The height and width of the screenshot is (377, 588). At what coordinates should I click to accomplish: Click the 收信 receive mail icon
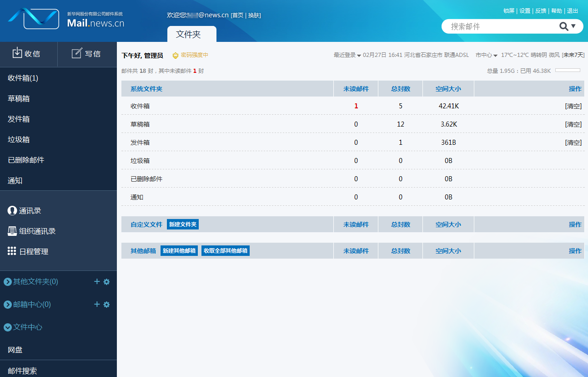click(x=17, y=53)
